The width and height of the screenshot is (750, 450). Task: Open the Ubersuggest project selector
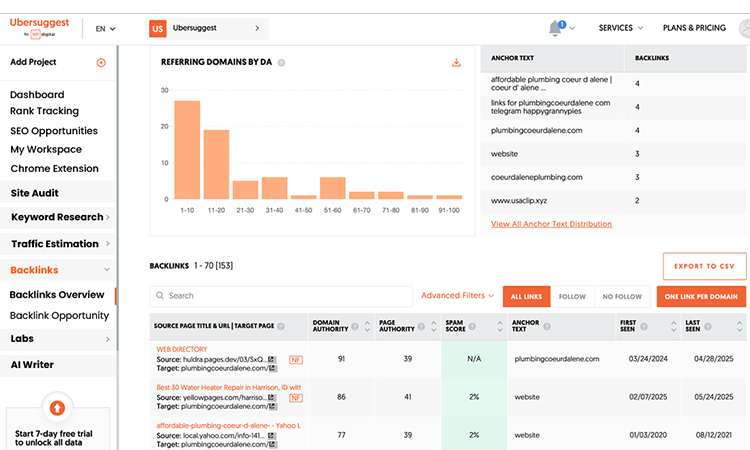[x=207, y=29]
